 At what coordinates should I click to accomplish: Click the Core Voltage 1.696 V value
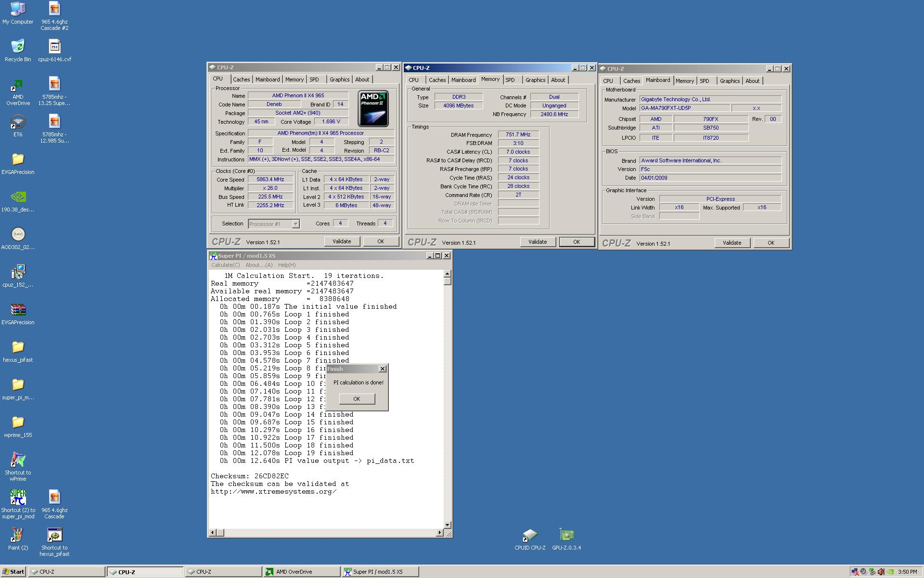(331, 121)
